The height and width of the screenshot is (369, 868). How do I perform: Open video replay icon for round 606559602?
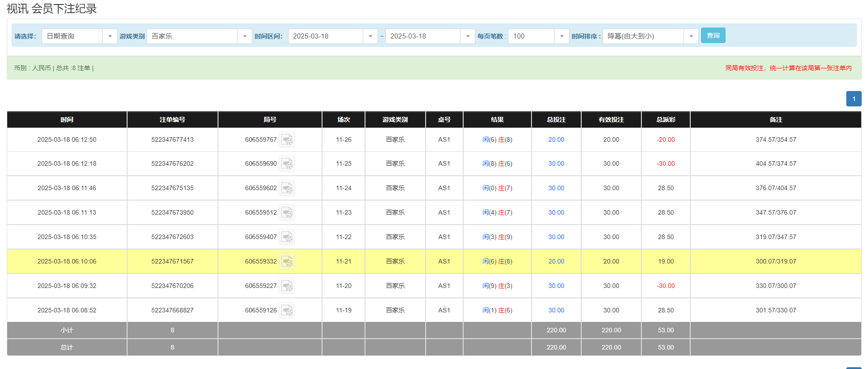click(287, 188)
